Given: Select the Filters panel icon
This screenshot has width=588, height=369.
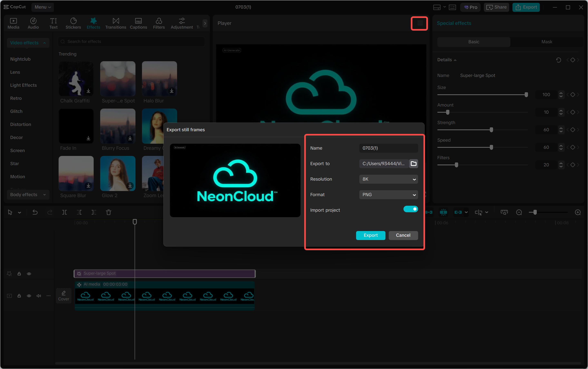Looking at the screenshot, I should pos(159,23).
